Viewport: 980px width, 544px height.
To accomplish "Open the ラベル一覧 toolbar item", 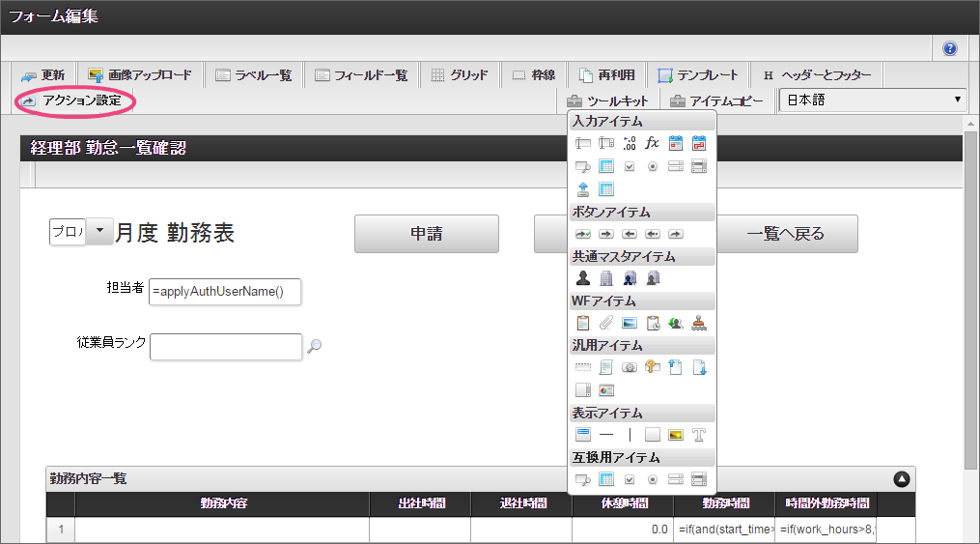I will [x=254, y=75].
